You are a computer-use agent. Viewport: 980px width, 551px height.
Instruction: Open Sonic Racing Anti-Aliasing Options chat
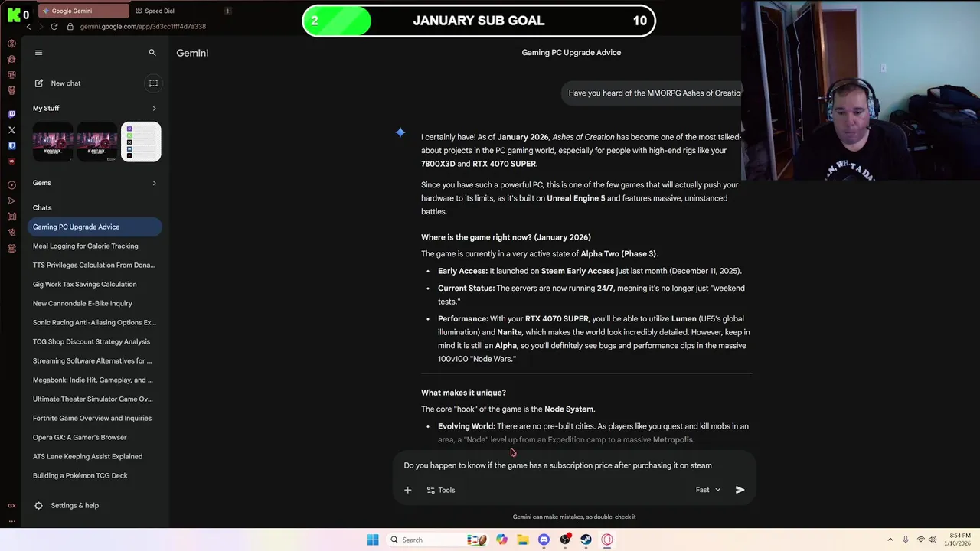coord(95,322)
